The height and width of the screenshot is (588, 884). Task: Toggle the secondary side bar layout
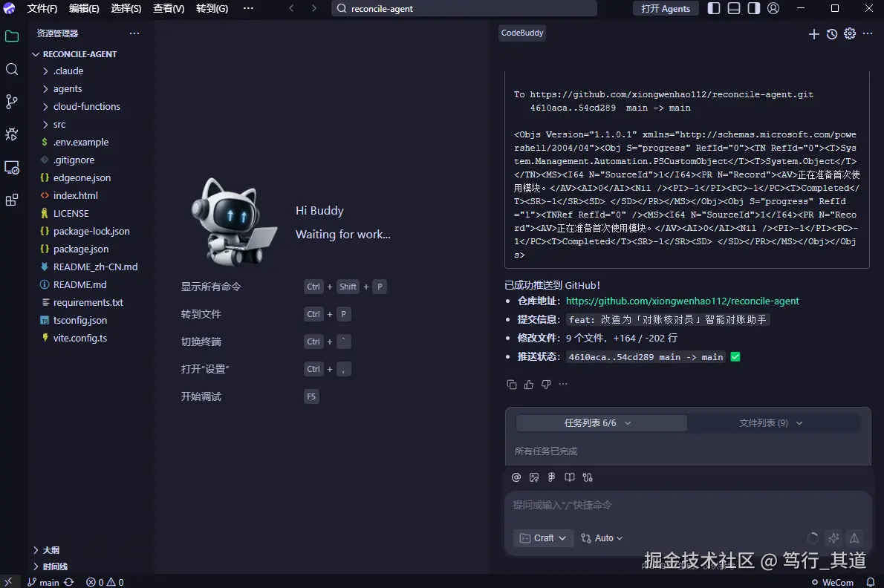pos(754,8)
